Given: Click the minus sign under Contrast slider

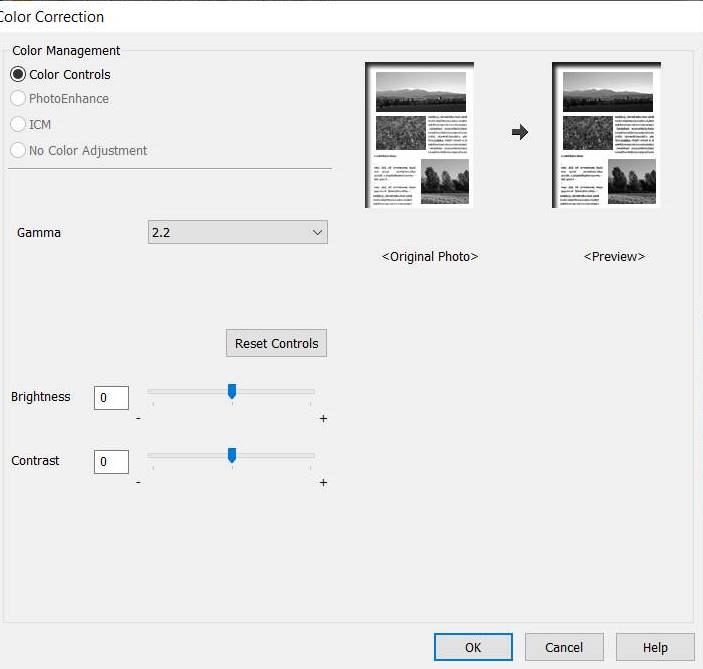Looking at the screenshot, I should point(138,483).
